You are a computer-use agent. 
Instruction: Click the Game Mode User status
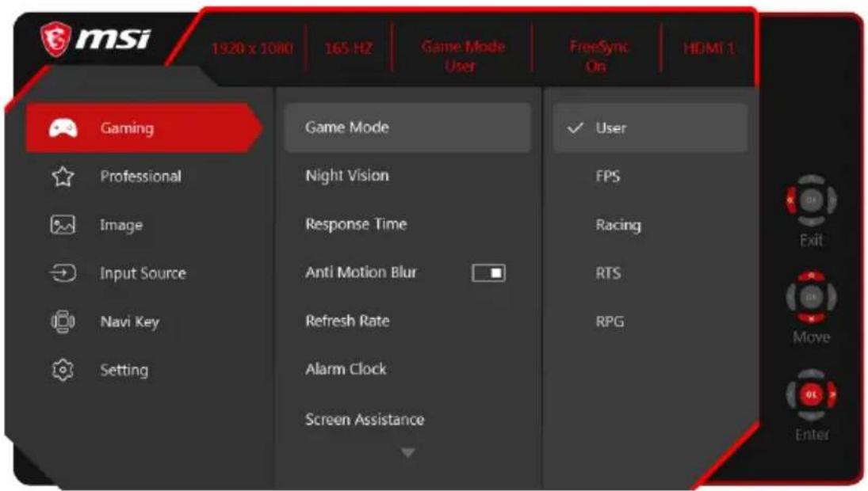pyautogui.click(x=463, y=56)
